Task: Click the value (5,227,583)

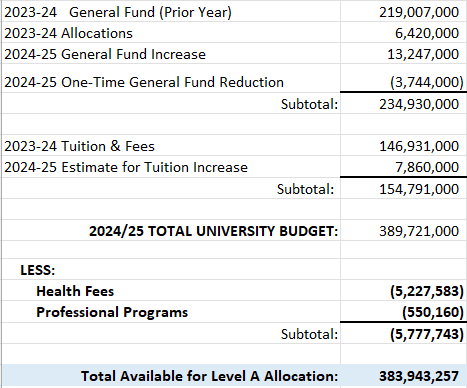Action: 427,291
